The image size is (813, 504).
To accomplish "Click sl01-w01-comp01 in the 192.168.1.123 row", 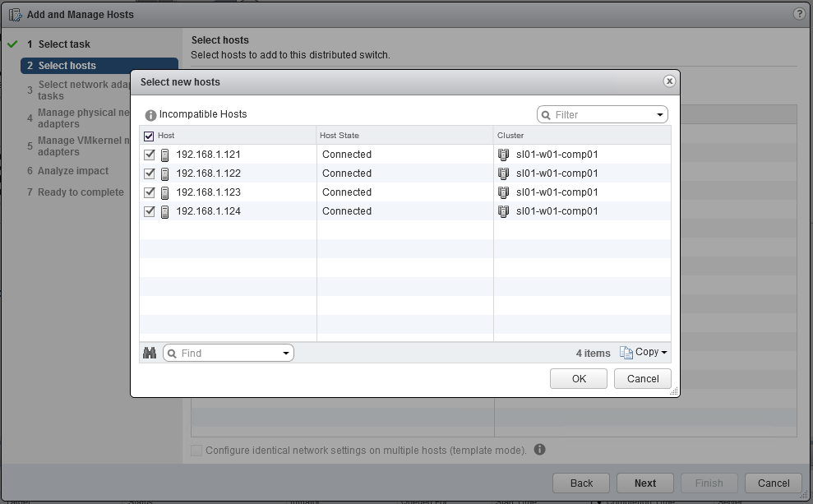I will [557, 192].
